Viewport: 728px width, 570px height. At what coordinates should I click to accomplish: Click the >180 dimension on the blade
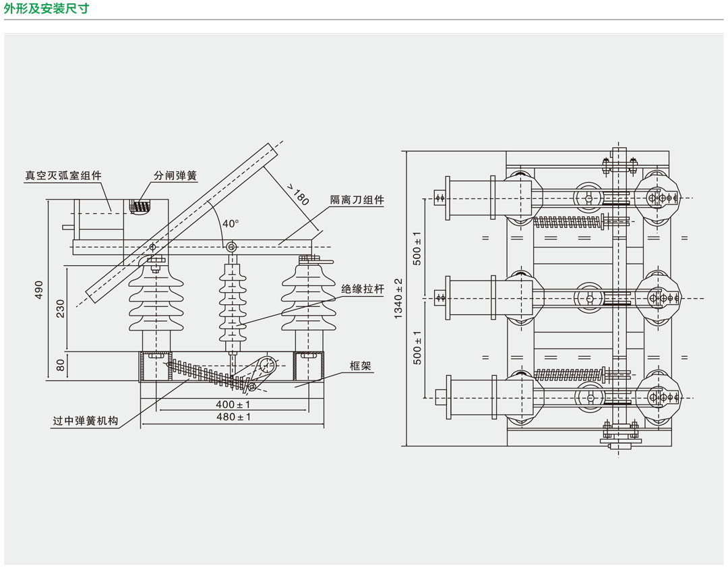297,194
